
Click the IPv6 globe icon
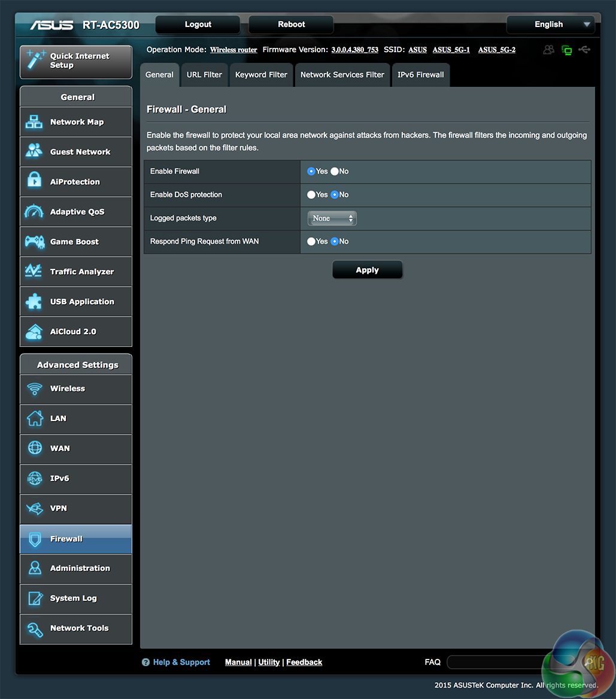click(35, 479)
